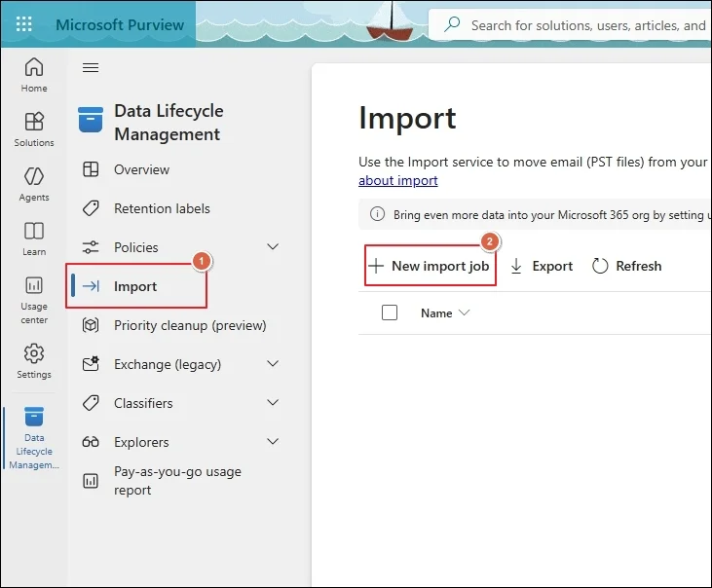Tick the select-all checkbox beside Name
The height and width of the screenshot is (588, 712).
390,312
